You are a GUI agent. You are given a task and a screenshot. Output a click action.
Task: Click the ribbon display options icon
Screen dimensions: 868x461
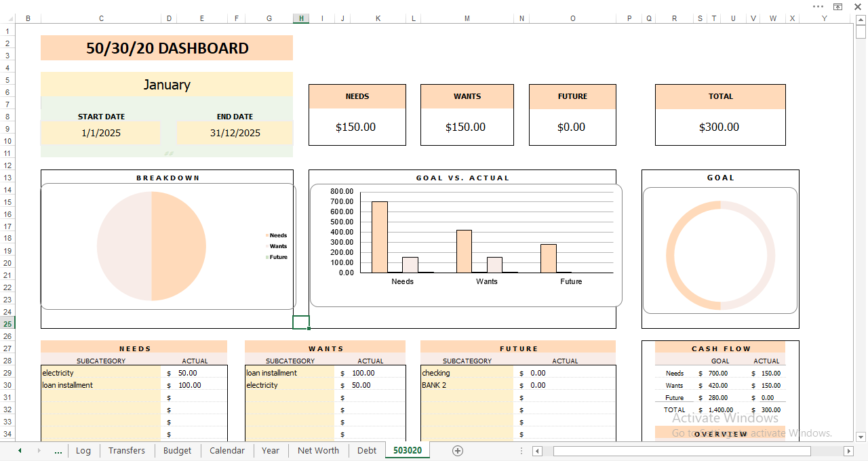[x=838, y=6]
